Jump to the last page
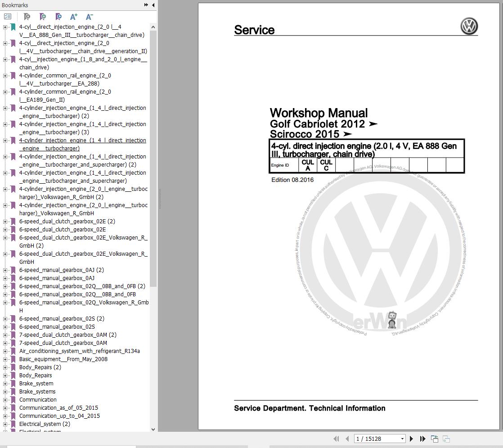The image size is (503, 448). [x=422, y=439]
